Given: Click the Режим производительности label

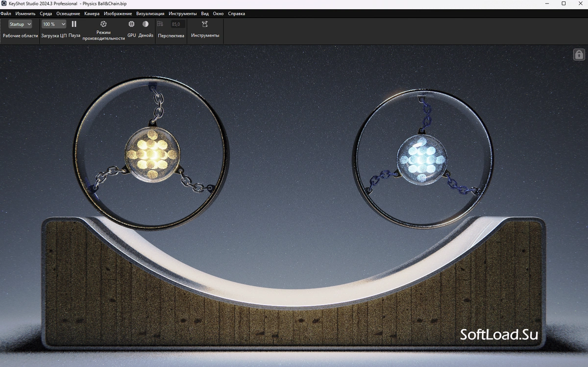Looking at the screenshot, I should tap(104, 35).
